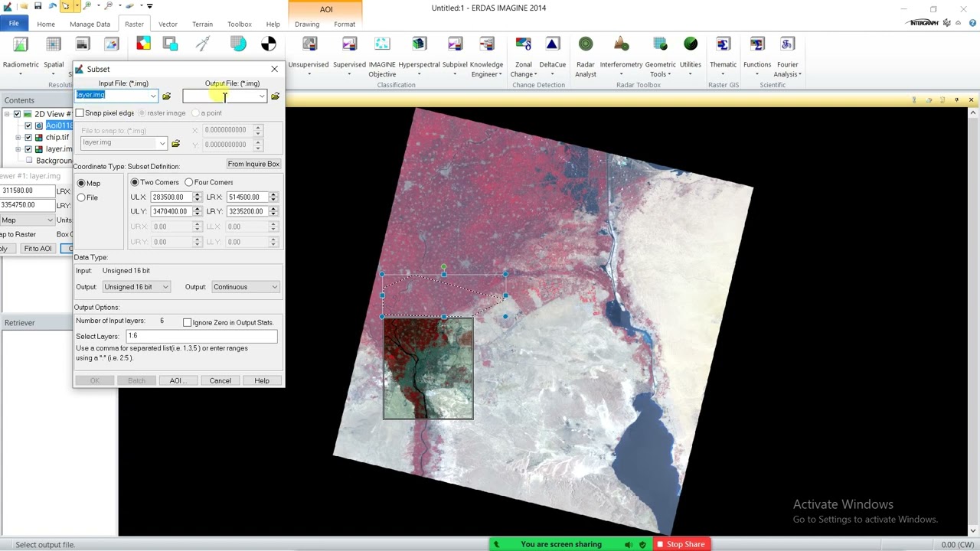Screen dimensions: 980x551
Task: Select the Aoi layer in Contents tree
Action: click(60, 126)
